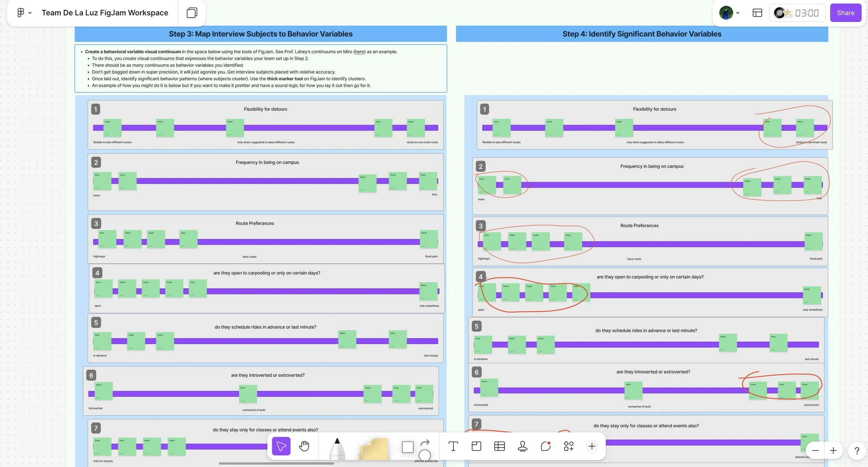
Task: Start the 03:00 timer
Action: pos(807,13)
